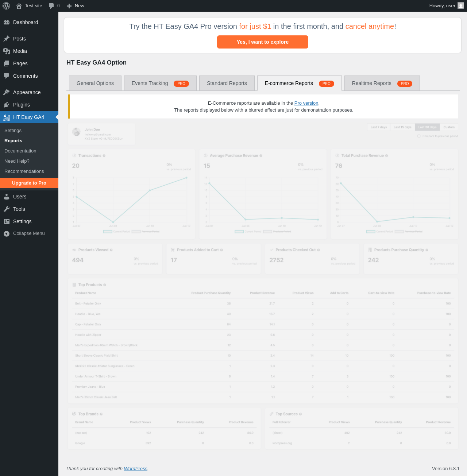Toggle Previous Period legend in Transactions chart
The width and height of the screenshot is (467, 476).
(x=146, y=232)
